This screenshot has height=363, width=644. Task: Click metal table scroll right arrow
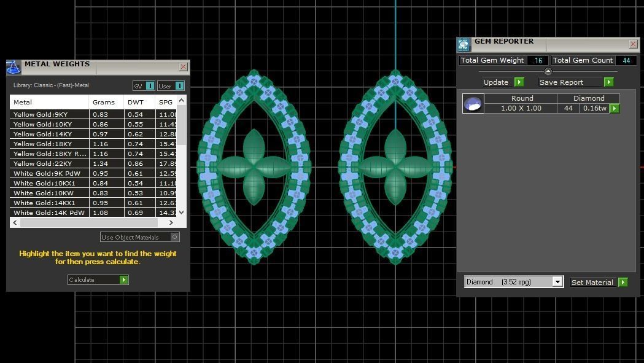tap(171, 222)
